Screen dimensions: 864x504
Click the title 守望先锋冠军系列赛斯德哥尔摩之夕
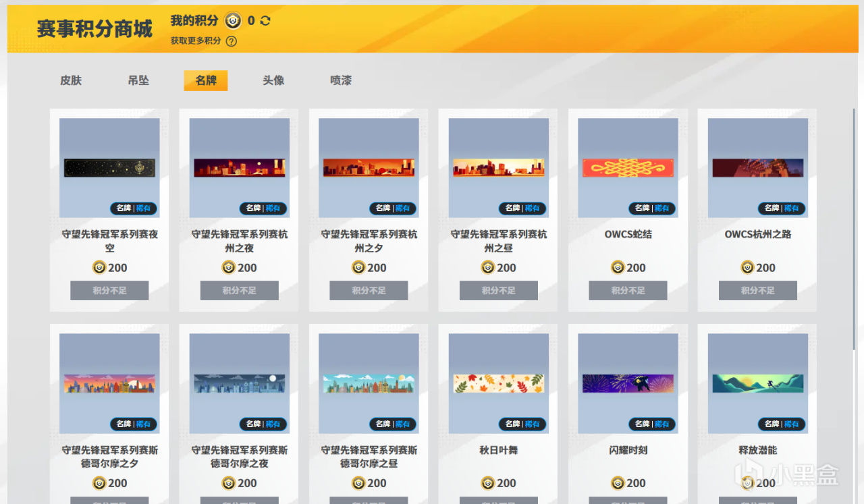pos(109,457)
